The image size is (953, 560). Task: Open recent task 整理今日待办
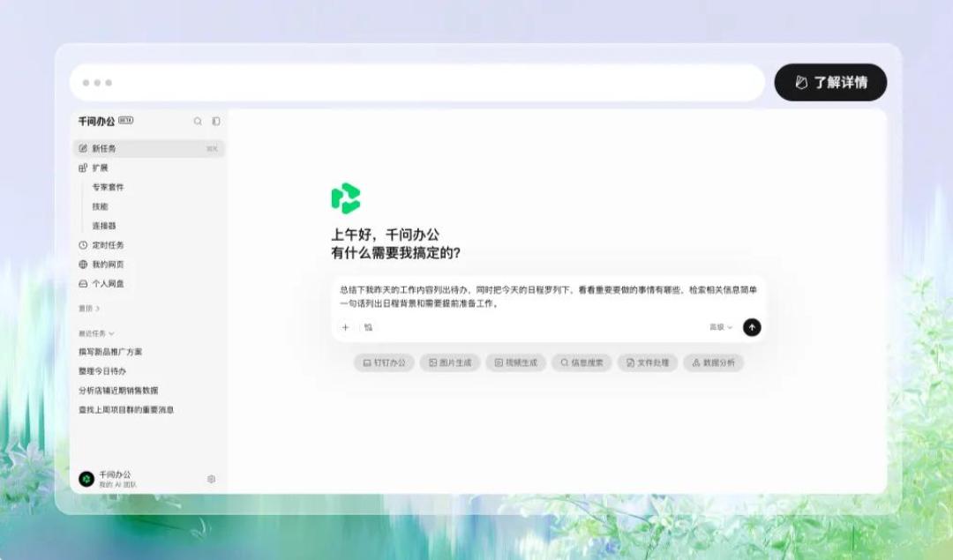pos(102,371)
